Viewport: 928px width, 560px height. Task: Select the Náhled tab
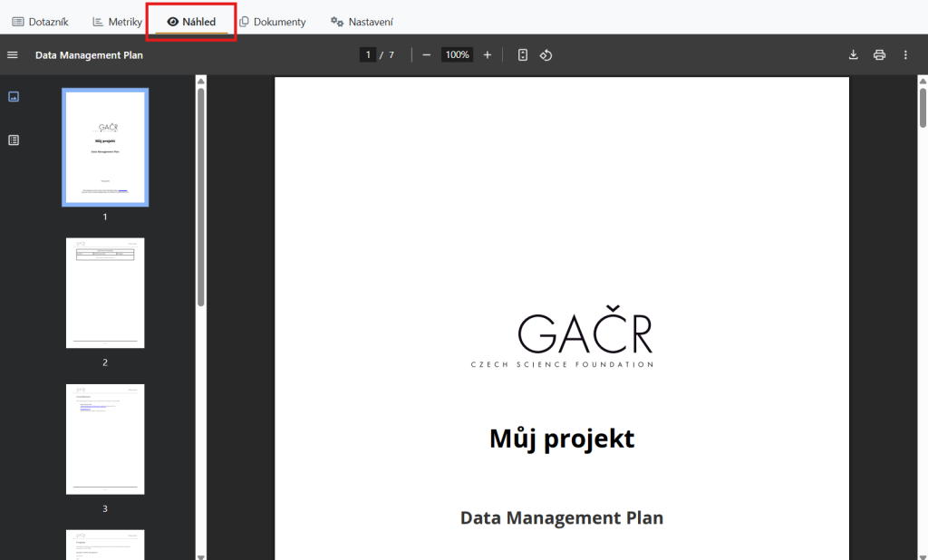click(x=191, y=22)
